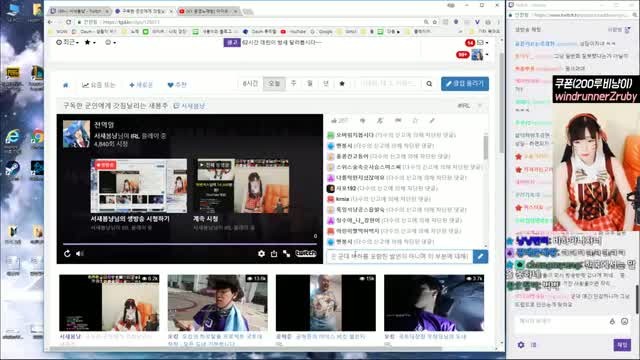Expand the 최근 dropdown
Image resolution: width=640 pixels, height=360 pixels.
(67, 42)
